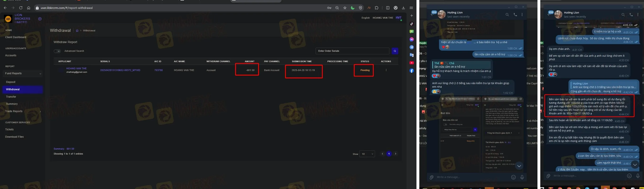Open Messenger in the browser sidebar

411,39
